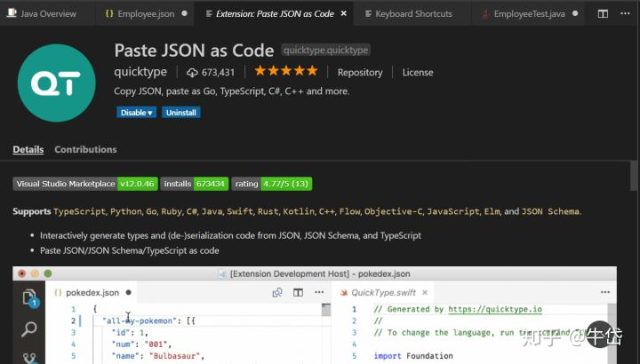640x364 pixels.
Task: Click the vertical scrollbar of details page
Action: click(634, 175)
